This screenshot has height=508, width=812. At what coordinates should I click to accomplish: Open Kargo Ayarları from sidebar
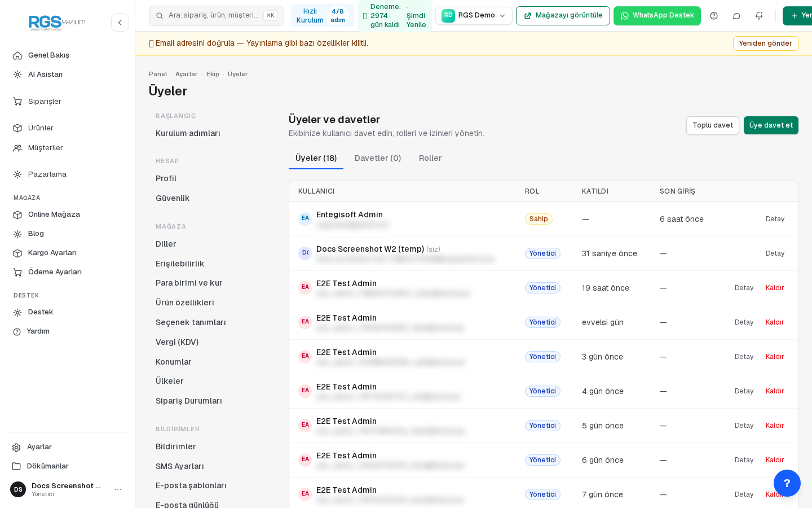coord(52,253)
